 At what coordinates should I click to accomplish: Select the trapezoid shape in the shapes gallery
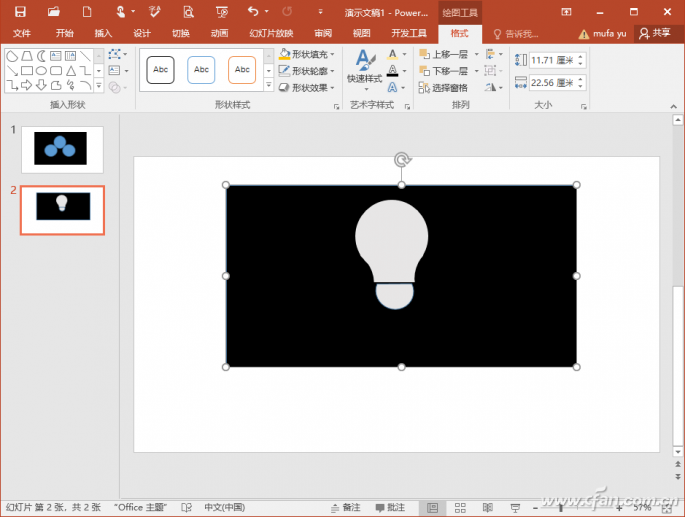[x=27, y=56]
